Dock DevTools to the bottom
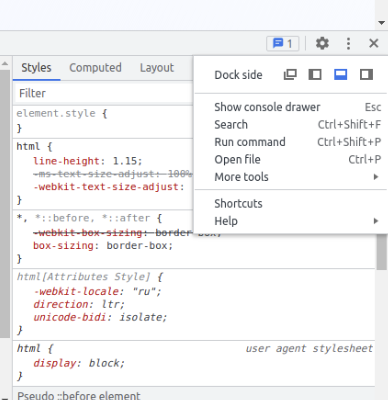Viewport: 388px width, 400px height. pos(340,75)
